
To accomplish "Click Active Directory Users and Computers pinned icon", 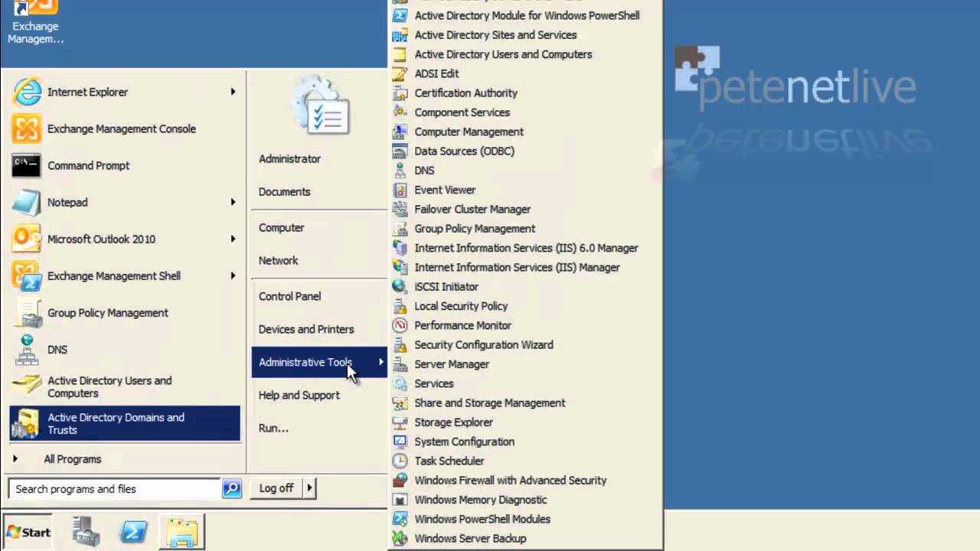I will [x=27, y=386].
